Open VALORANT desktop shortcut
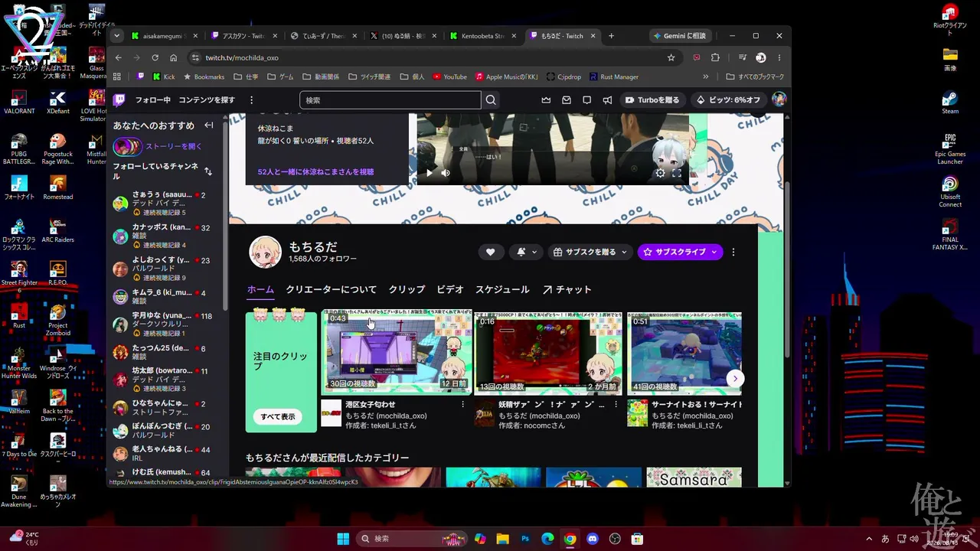 coord(19,103)
